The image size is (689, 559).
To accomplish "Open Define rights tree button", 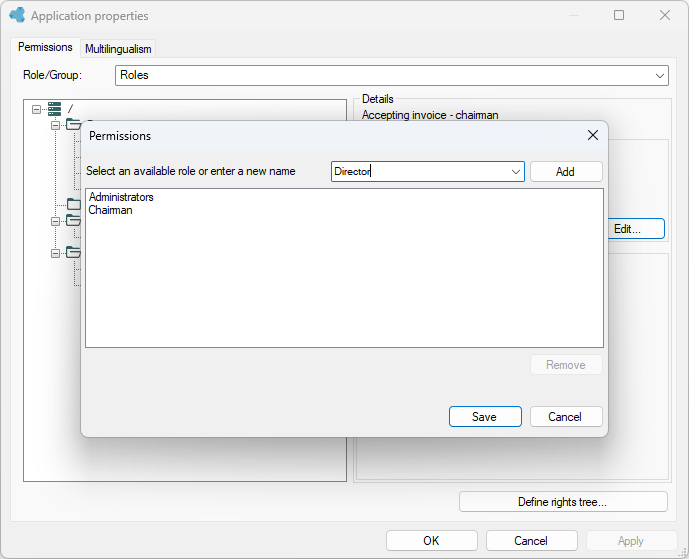I will tap(563, 502).
